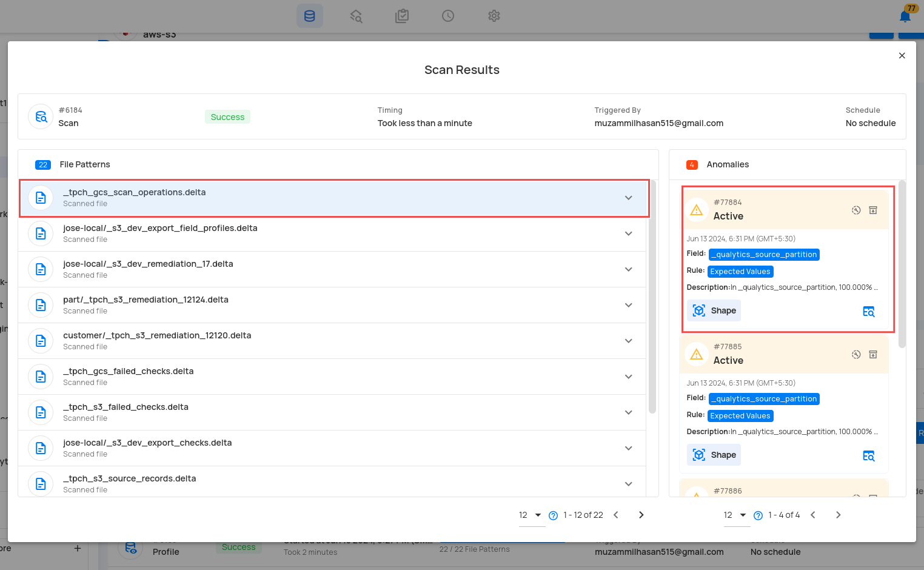Open the datastores database icon in top navigation
The height and width of the screenshot is (570, 924).
pos(309,16)
